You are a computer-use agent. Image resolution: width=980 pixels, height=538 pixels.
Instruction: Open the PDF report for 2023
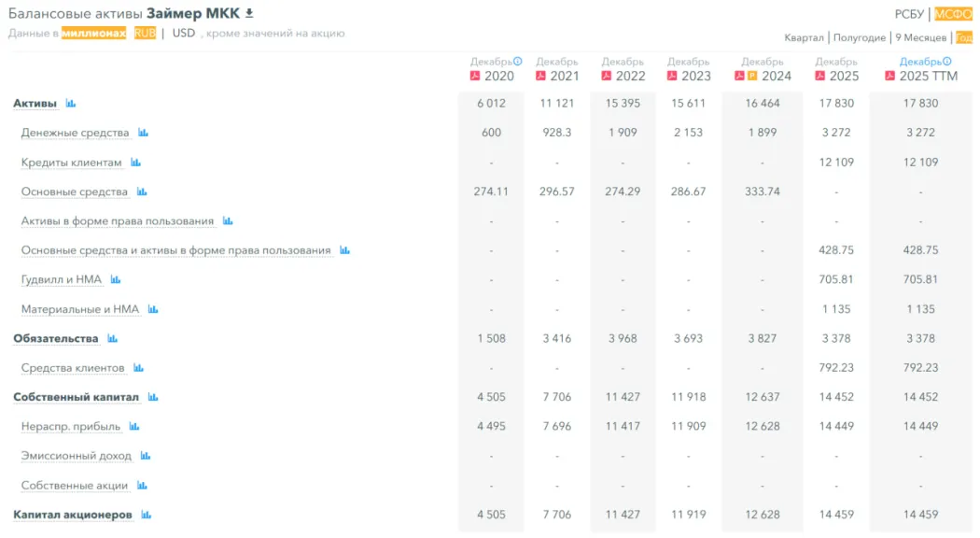tap(672, 77)
